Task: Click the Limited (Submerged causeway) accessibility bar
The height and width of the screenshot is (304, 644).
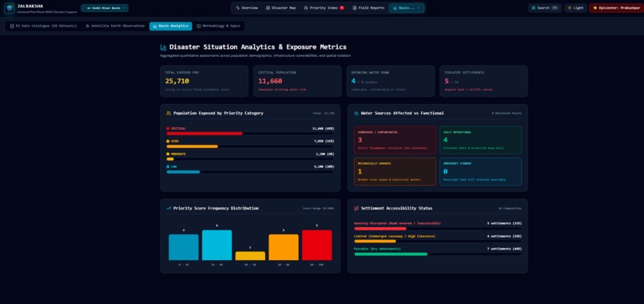Action: pyautogui.click(x=438, y=242)
